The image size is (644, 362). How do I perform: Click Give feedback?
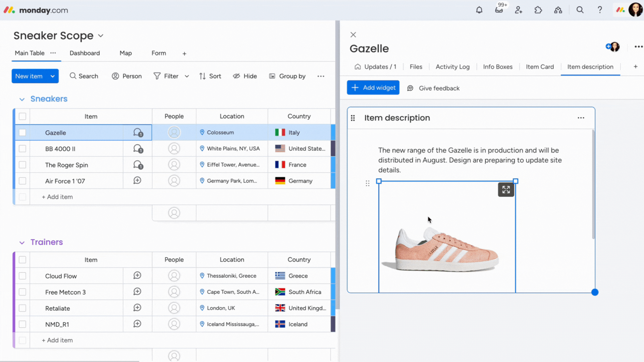pos(433,88)
